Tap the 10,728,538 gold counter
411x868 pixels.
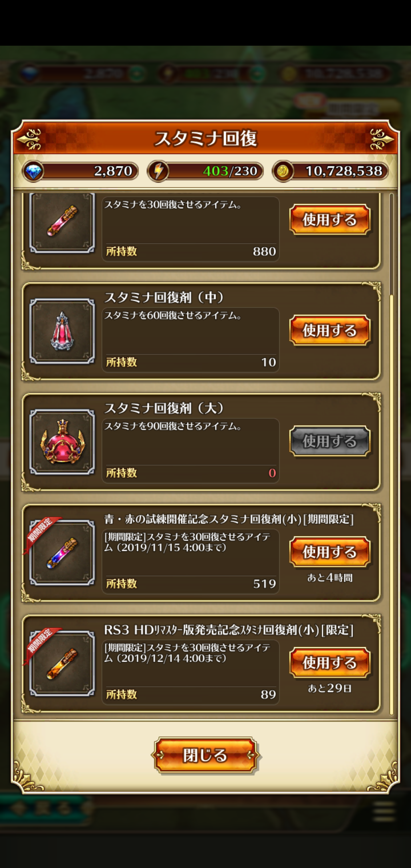[x=330, y=171]
